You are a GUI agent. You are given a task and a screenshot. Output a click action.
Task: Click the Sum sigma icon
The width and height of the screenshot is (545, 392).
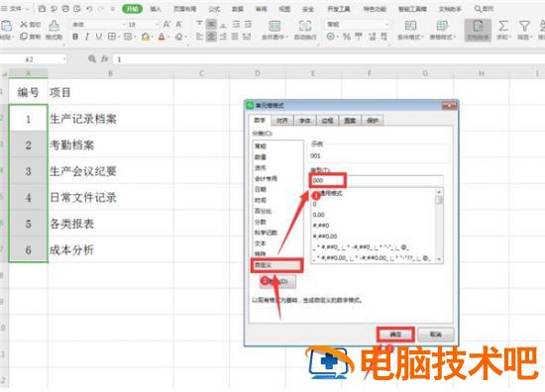503,26
